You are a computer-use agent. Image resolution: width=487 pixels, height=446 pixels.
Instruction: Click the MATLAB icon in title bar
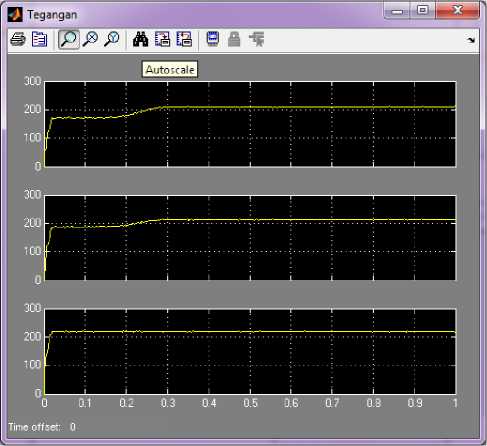click(x=15, y=15)
